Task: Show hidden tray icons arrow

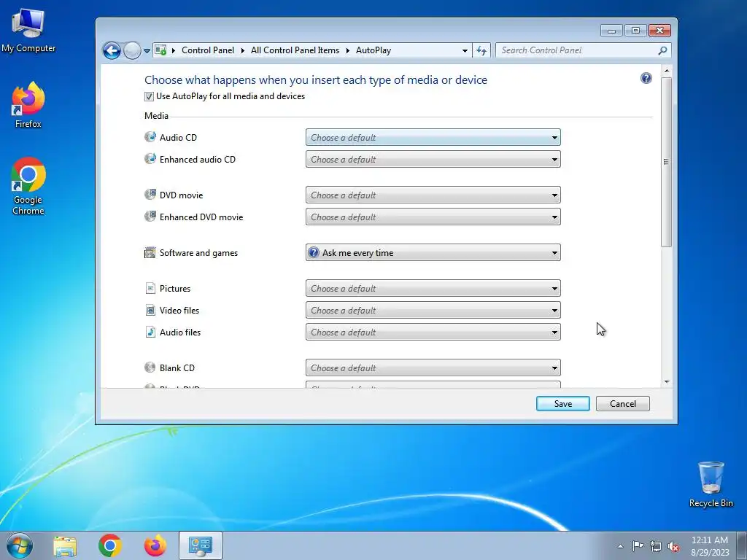Action: click(620, 546)
